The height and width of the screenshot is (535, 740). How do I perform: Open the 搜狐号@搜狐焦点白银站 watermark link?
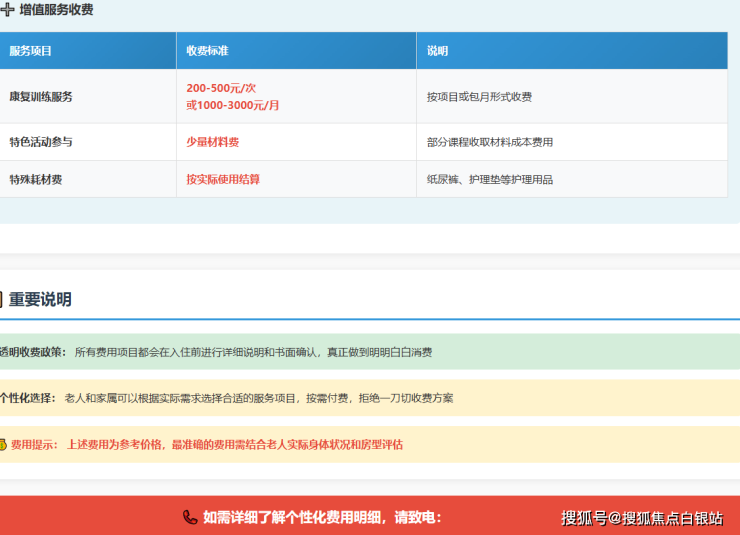click(641, 518)
